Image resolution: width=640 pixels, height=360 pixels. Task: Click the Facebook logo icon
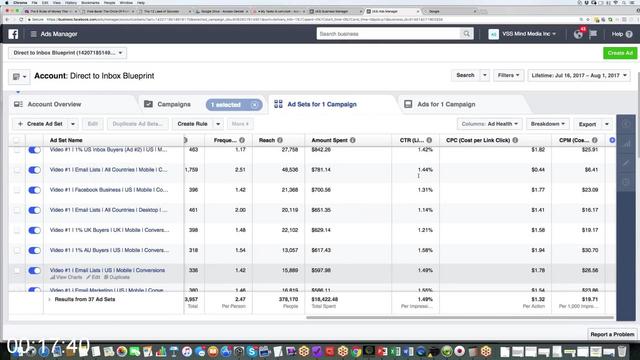[13, 34]
